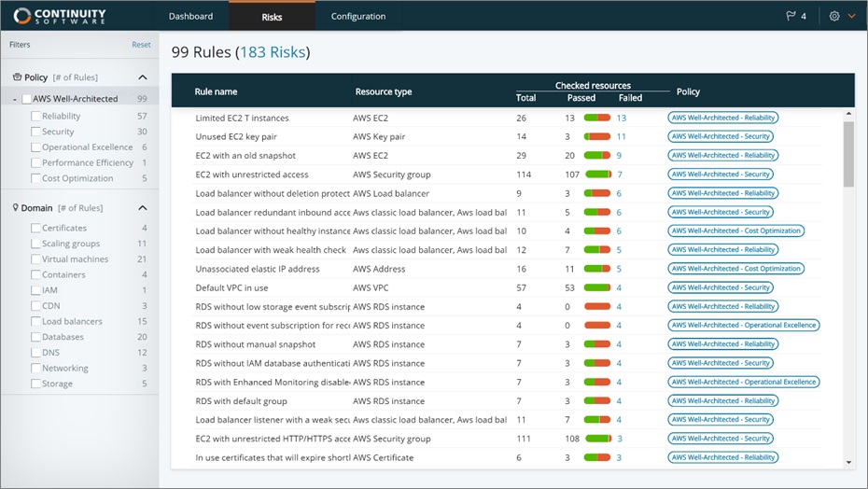Screen dimensions: 868x489
Task: Check the Scaling groups checkbox
Action: click(35, 244)
